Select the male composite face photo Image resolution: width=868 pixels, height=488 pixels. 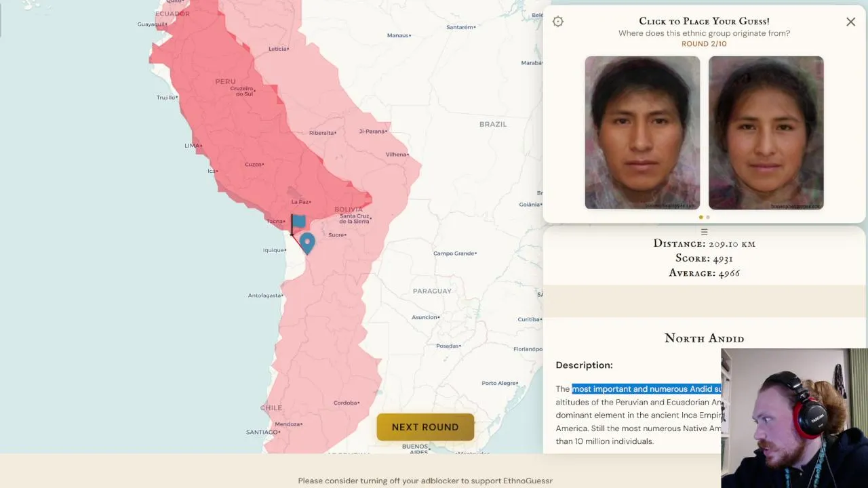click(x=642, y=133)
